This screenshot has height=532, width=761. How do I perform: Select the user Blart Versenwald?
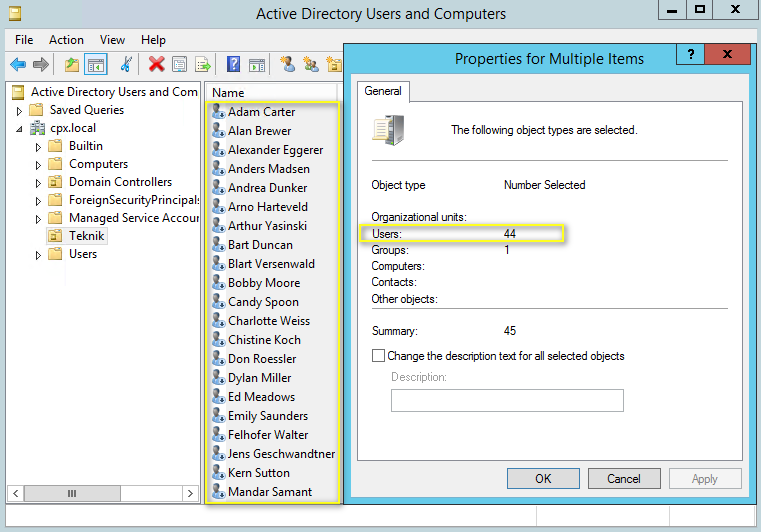coord(271,264)
